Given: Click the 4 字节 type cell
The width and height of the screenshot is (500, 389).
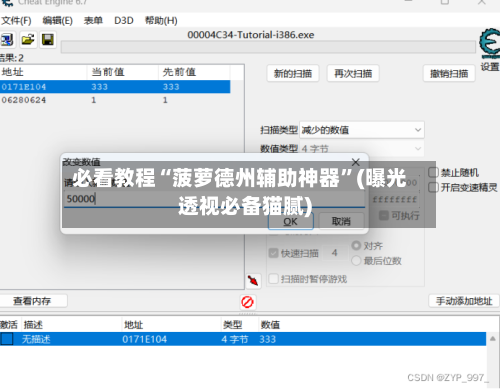Looking at the screenshot, I should (x=235, y=339).
